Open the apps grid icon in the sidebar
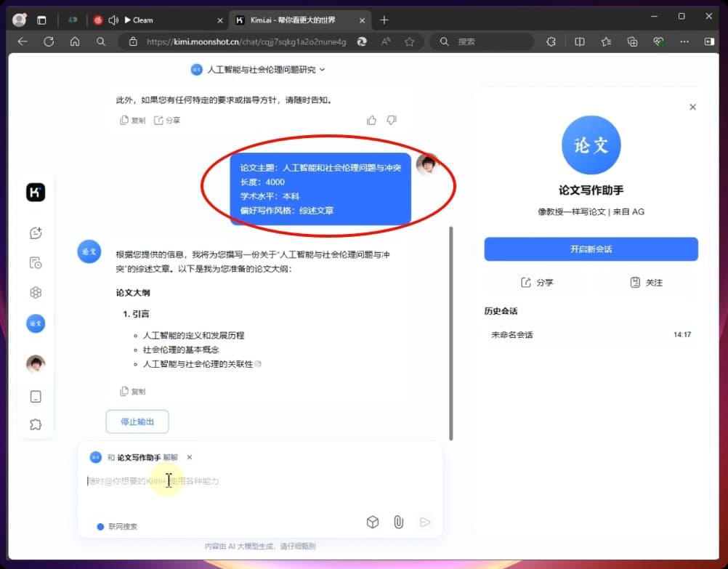The width and height of the screenshot is (728, 569). (36, 292)
